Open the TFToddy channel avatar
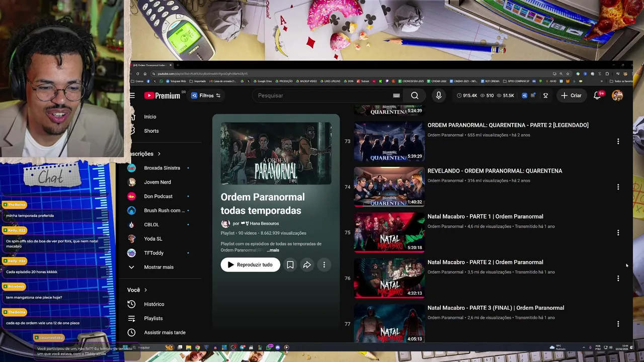 [x=131, y=253]
